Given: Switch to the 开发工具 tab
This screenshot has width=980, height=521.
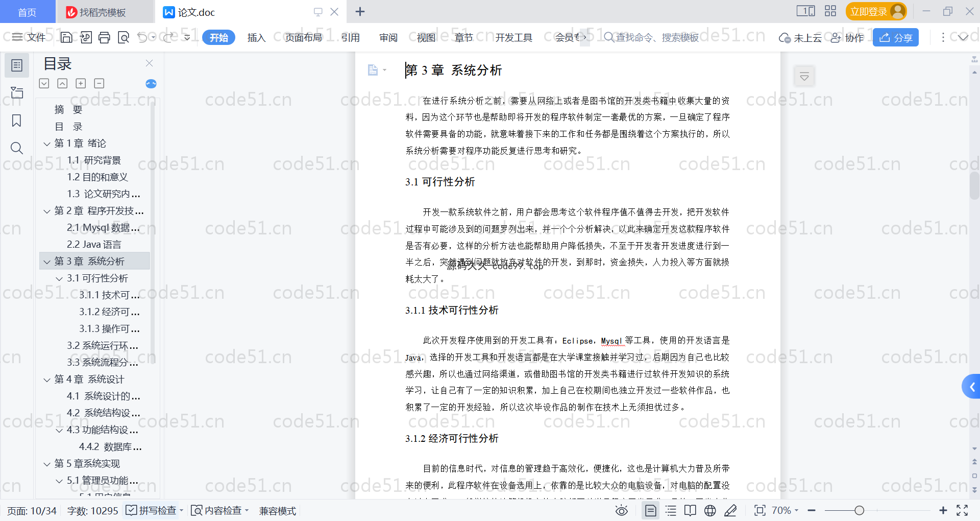Looking at the screenshot, I should tap(513, 37).
